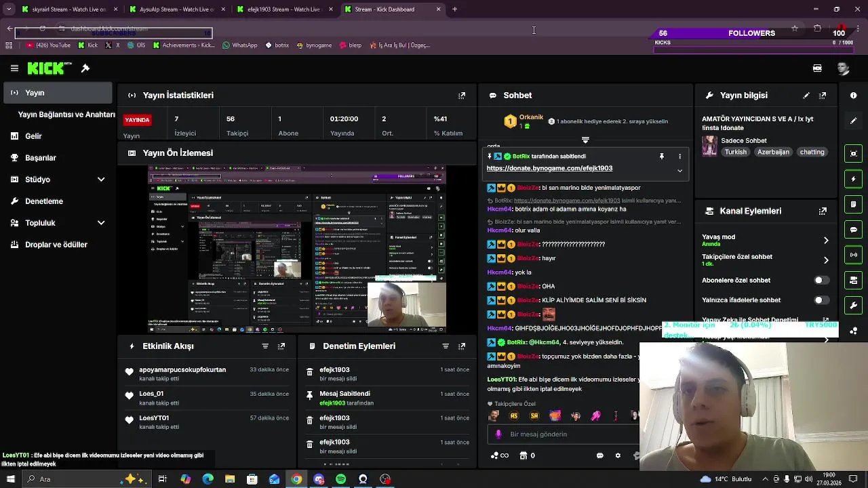Pop out the Yayın bilgisi panel
868x488 pixels.
[x=823, y=96]
